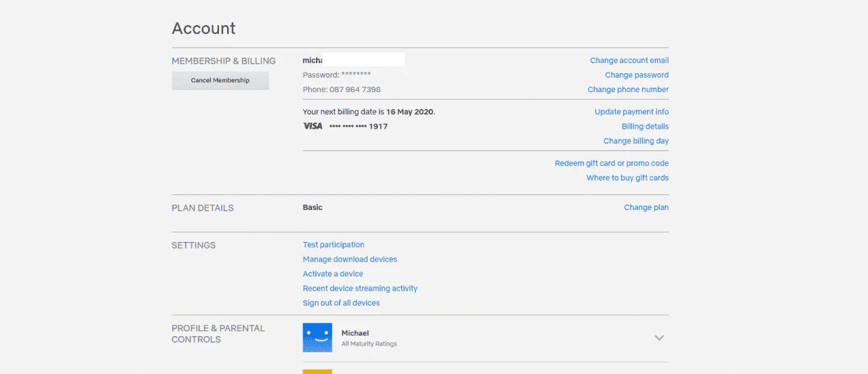Open the Update payment info link
868x374 pixels.
pos(631,112)
